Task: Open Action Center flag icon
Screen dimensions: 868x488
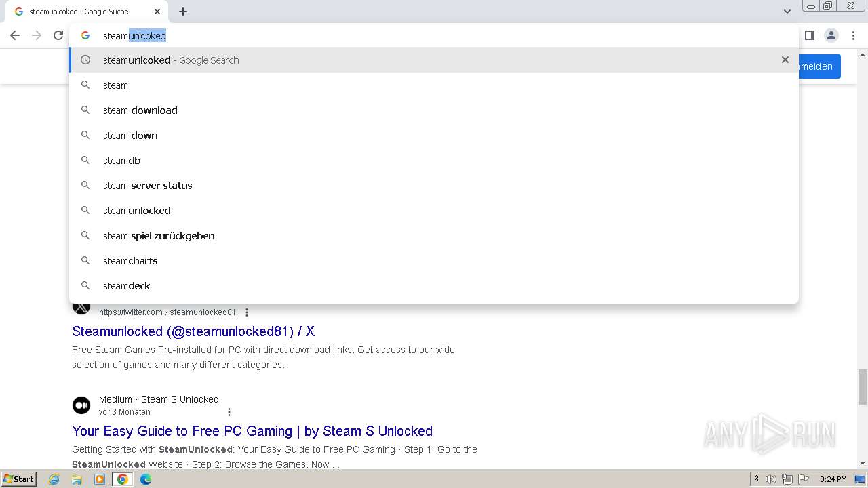Action: tap(803, 479)
